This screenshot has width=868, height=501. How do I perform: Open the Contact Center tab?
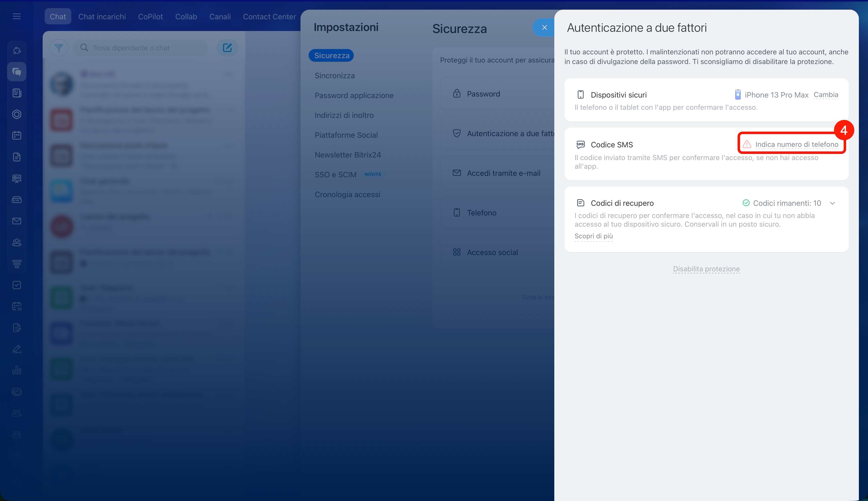pos(269,17)
